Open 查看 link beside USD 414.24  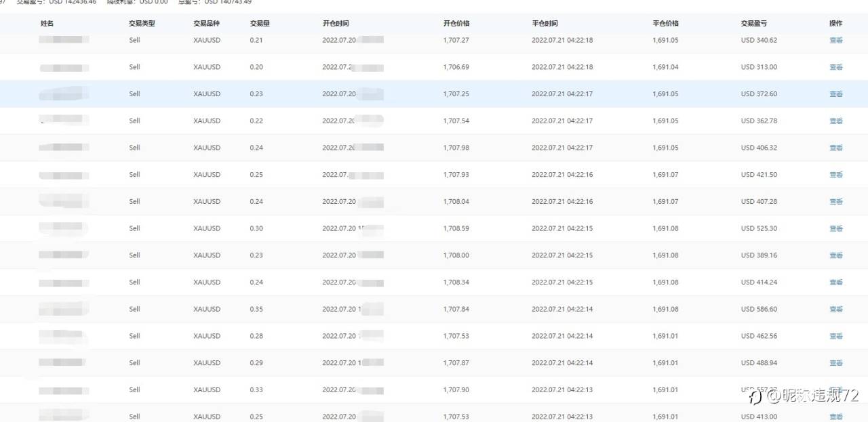pos(836,282)
